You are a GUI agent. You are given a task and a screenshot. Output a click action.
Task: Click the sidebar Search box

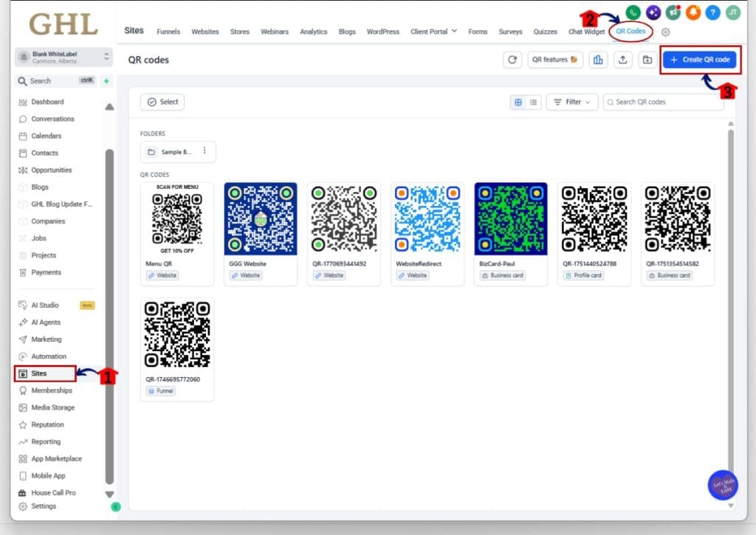(57, 81)
